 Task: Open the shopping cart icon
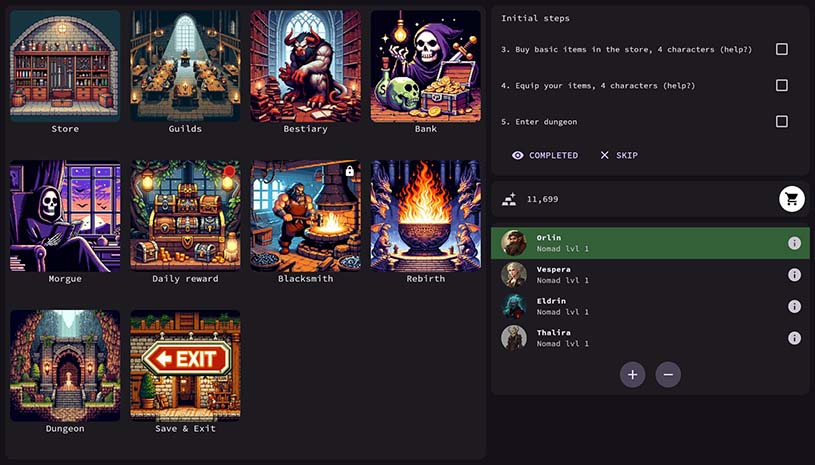[792, 199]
